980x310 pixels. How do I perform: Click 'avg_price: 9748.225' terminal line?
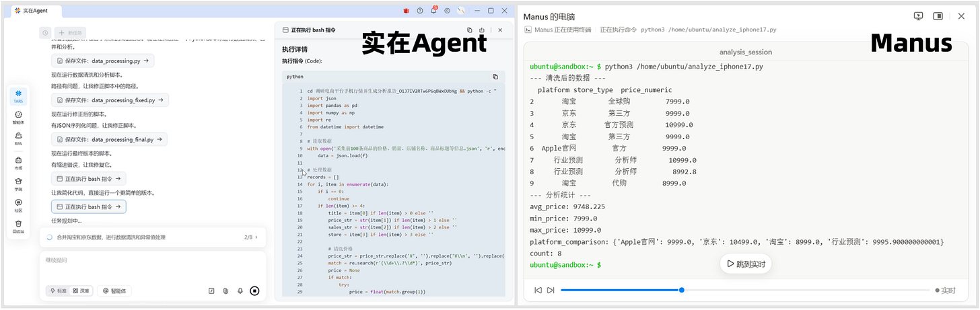(567, 206)
